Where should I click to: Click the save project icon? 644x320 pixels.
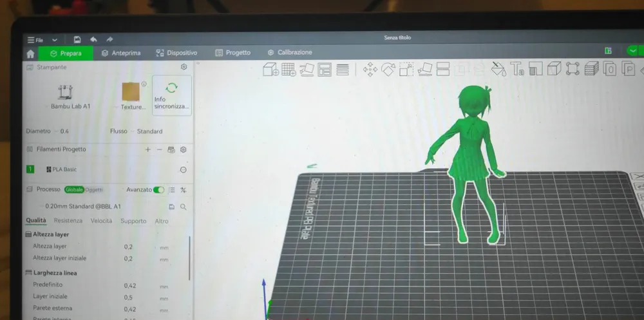(77, 39)
